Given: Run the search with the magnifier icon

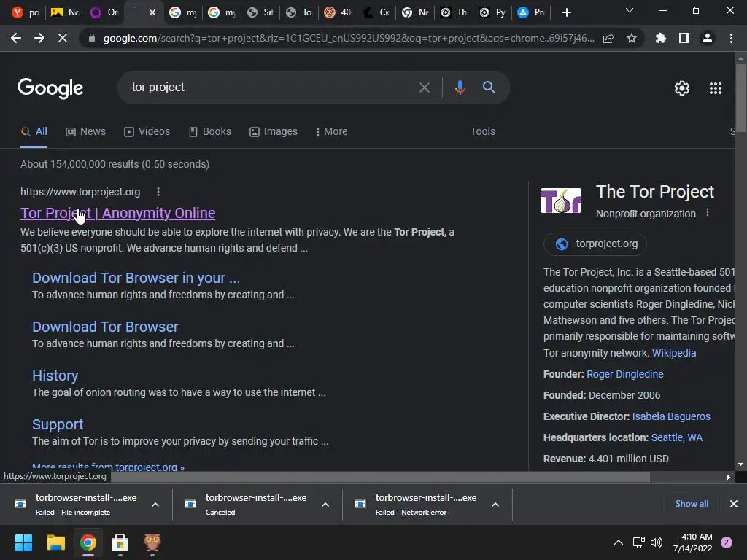Looking at the screenshot, I should pyautogui.click(x=489, y=87).
